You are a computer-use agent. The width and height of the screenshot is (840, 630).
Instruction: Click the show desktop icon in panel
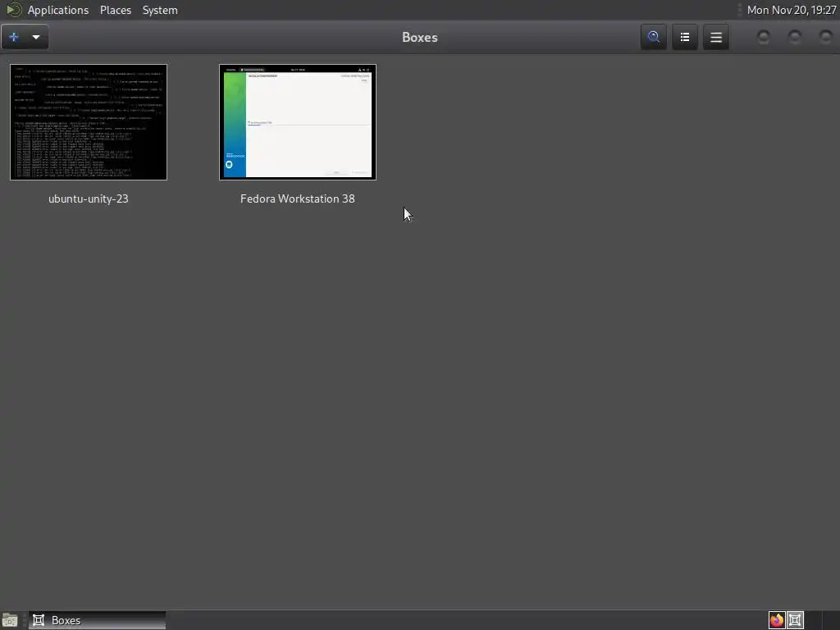[x=10, y=620]
